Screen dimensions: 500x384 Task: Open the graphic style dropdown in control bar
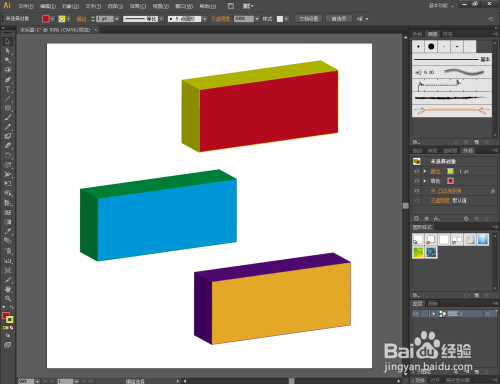tap(286, 19)
